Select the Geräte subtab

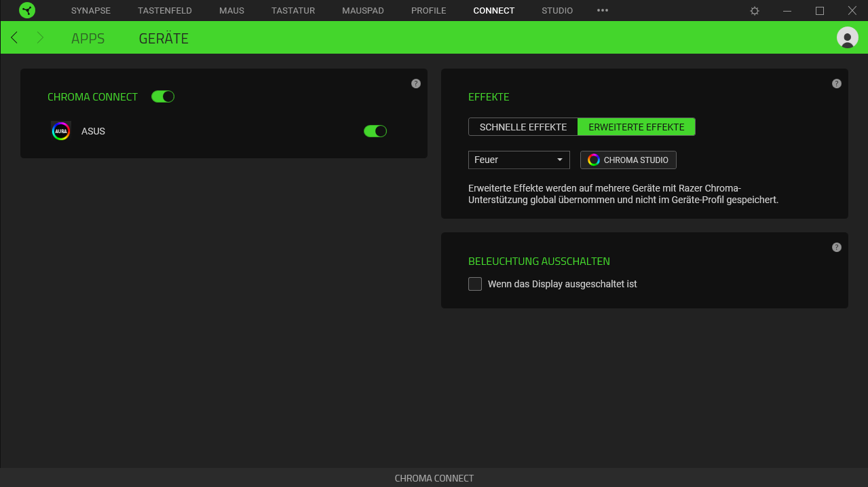click(164, 39)
